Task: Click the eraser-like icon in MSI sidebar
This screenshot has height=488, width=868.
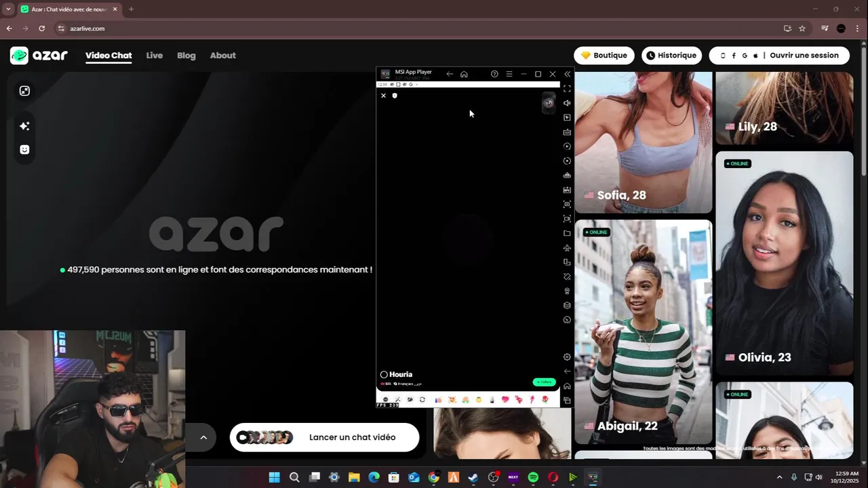Action: pos(567,277)
